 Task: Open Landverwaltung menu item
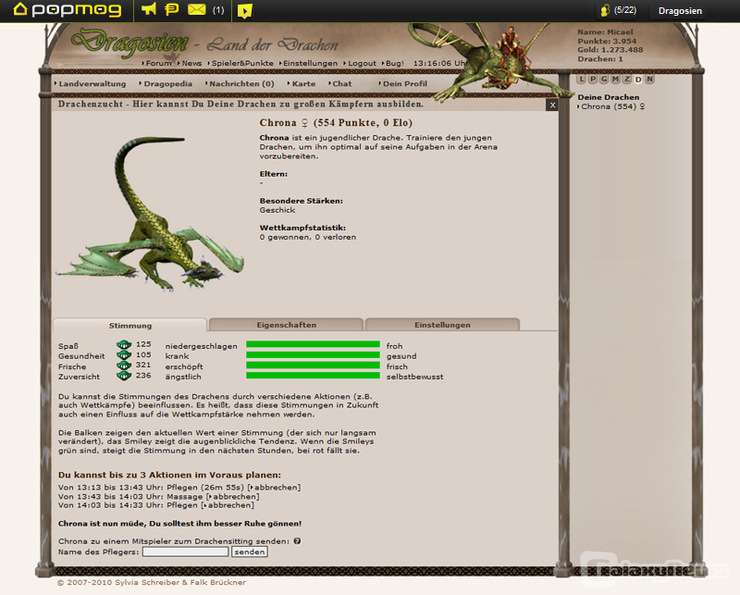point(91,84)
